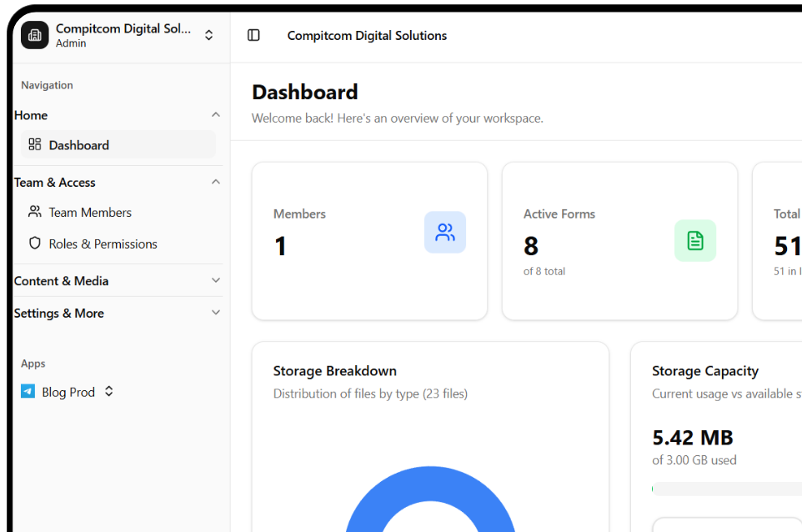Open the Team Members page
Viewport: 802px width, 532px height.
pos(90,213)
